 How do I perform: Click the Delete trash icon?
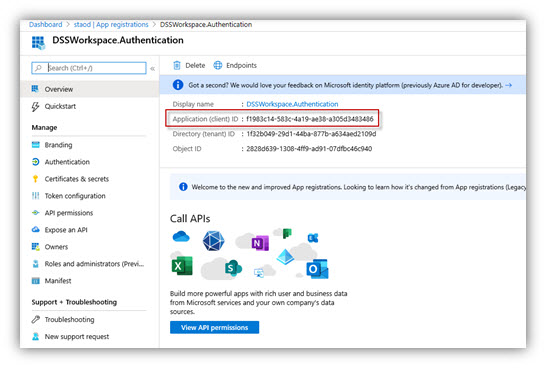click(x=177, y=65)
